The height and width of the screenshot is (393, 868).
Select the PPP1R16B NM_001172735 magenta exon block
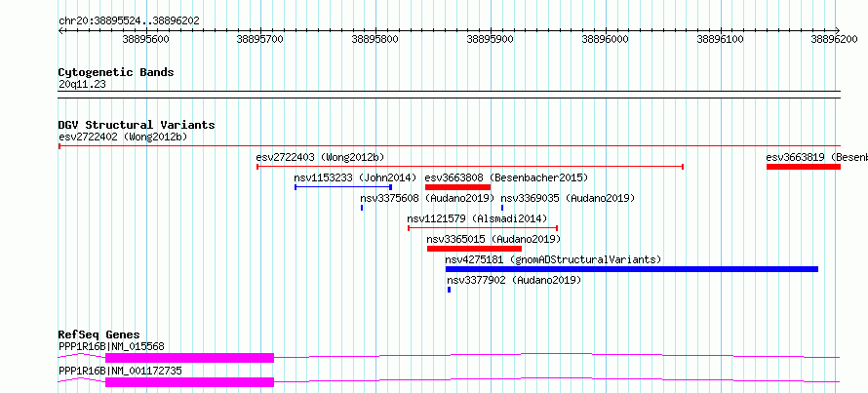tap(190, 382)
